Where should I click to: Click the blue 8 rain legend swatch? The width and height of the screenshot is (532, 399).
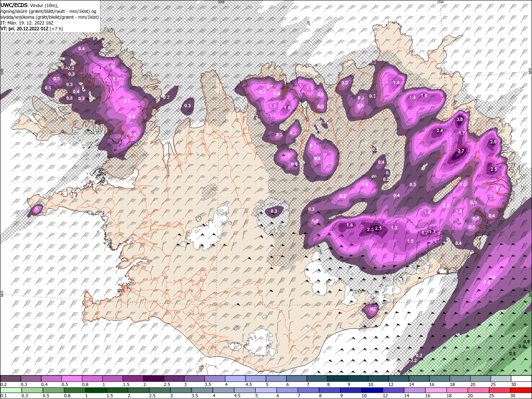[x=330, y=390]
